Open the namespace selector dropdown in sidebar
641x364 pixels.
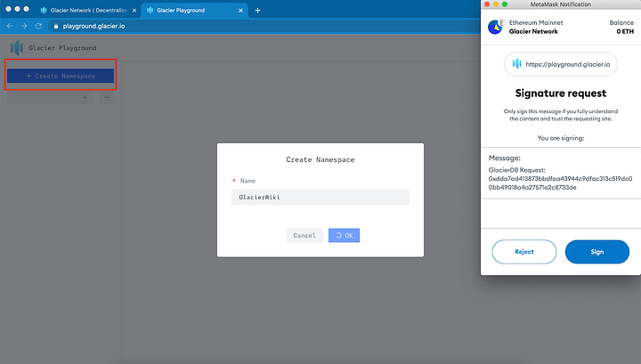pyautogui.click(x=50, y=97)
